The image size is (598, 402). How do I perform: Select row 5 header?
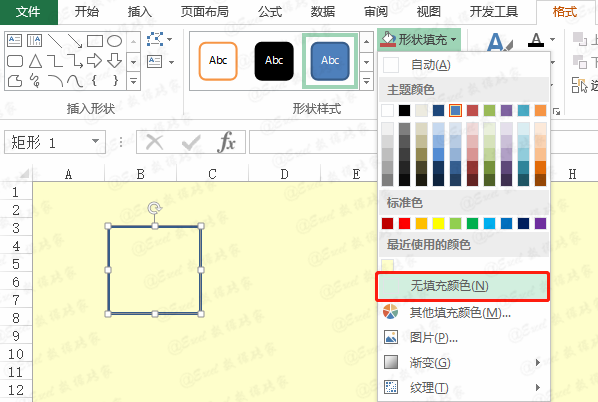[x=16, y=264]
